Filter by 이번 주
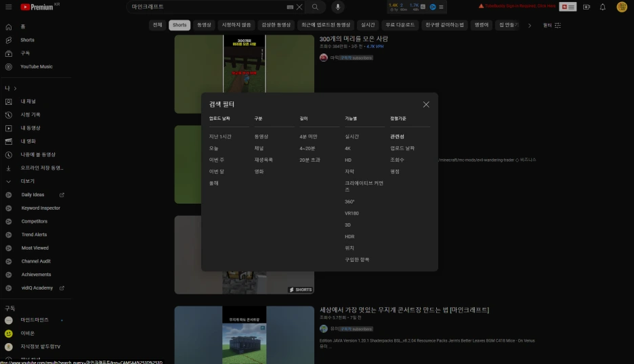 (x=216, y=160)
